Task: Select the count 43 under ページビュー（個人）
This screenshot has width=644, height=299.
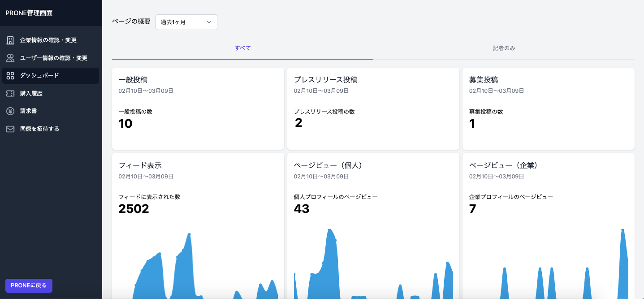Action: [301, 209]
